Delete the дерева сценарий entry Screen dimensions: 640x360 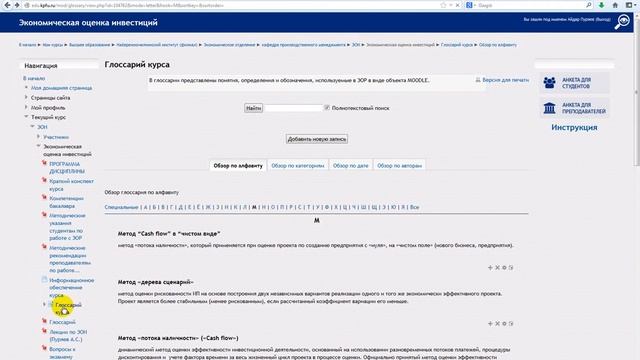[497, 324]
